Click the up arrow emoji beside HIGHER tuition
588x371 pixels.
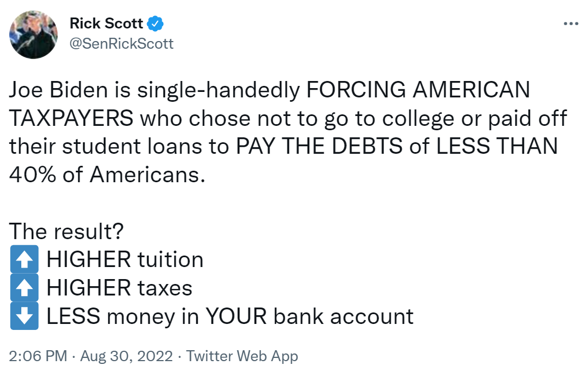25,259
